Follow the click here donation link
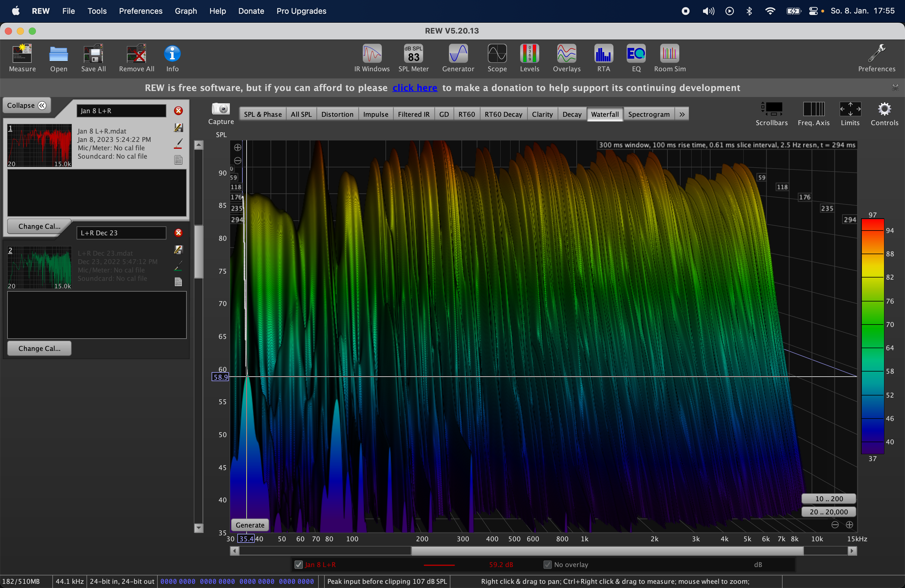 pyautogui.click(x=414, y=88)
